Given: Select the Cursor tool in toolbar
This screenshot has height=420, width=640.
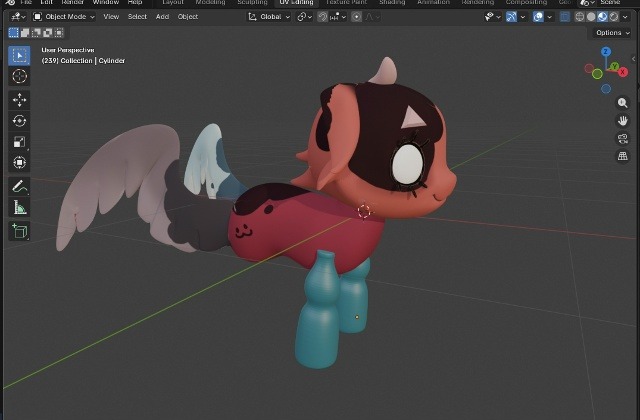Looking at the screenshot, I should click(x=19, y=77).
